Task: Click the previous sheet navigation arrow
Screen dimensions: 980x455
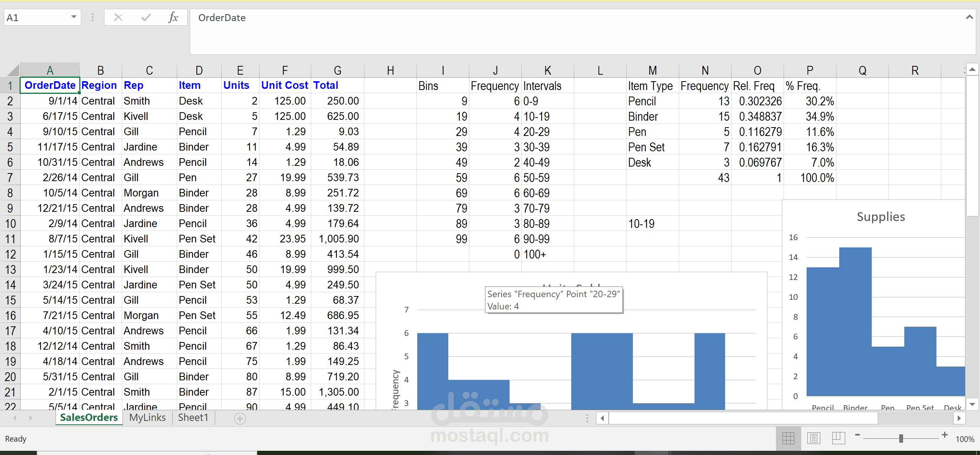Action: 15,418
